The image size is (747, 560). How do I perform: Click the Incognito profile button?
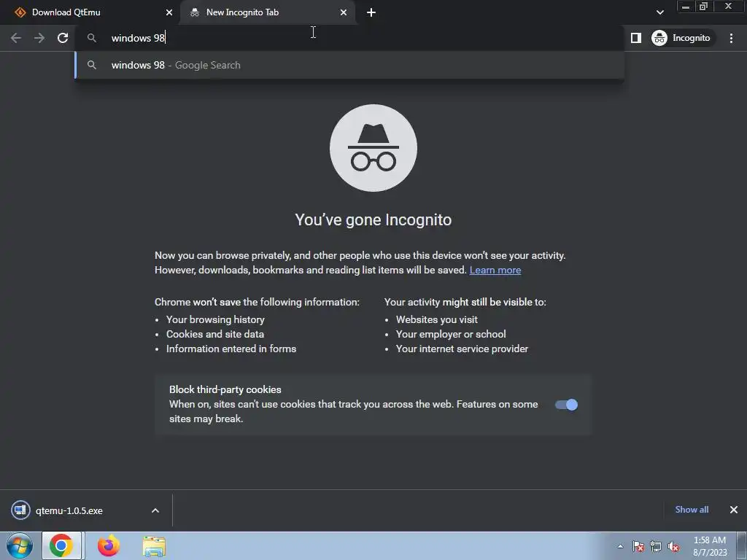681,38
